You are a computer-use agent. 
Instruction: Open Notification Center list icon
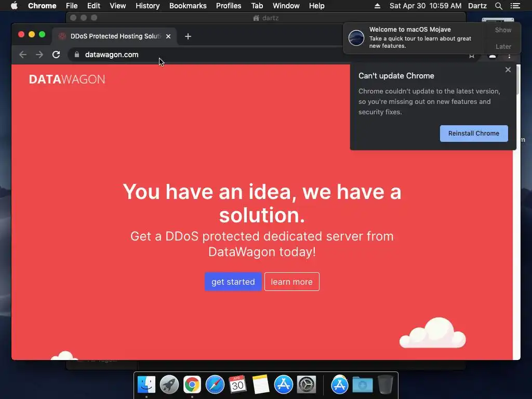[515, 6]
